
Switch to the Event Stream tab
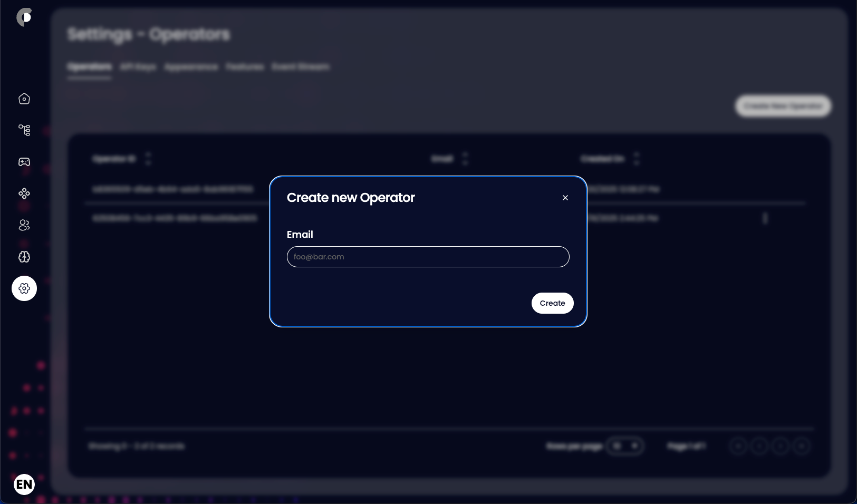click(x=300, y=67)
